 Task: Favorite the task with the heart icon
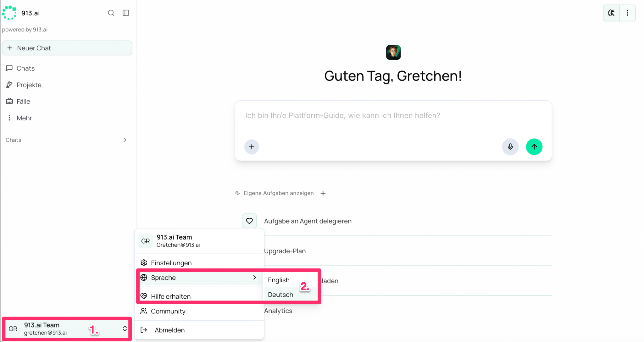(x=249, y=221)
